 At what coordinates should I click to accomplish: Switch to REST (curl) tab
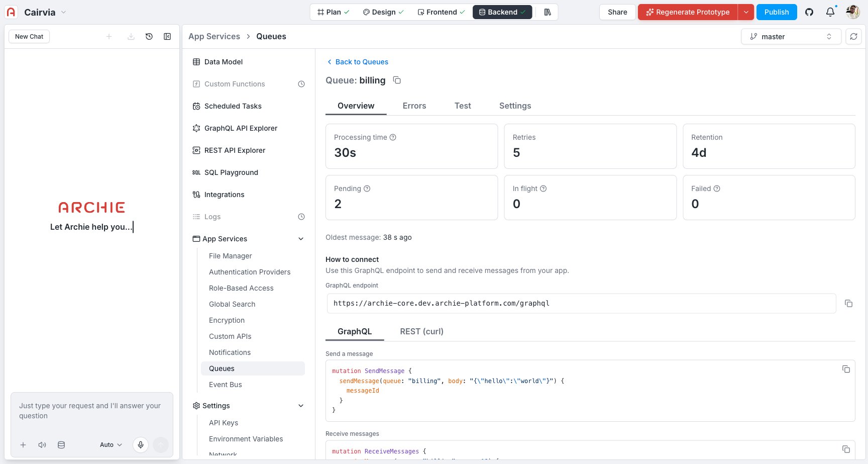[x=421, y=331]
